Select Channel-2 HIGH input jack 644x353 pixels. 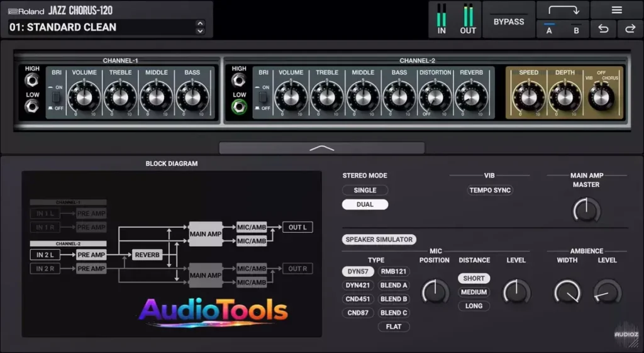pos(238,80)
